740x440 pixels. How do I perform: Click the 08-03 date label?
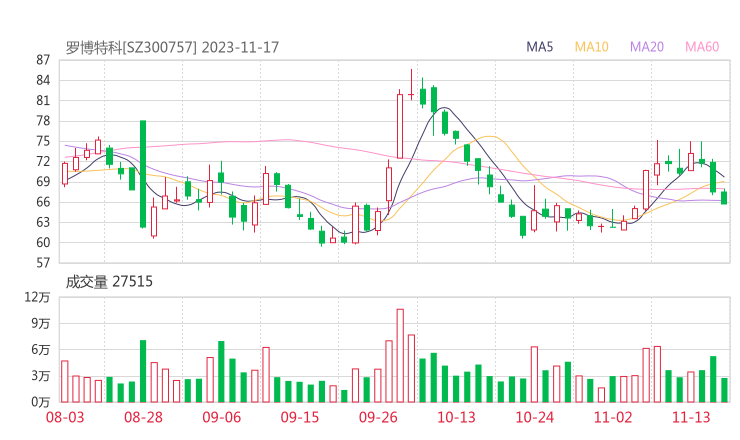[65, 417]
